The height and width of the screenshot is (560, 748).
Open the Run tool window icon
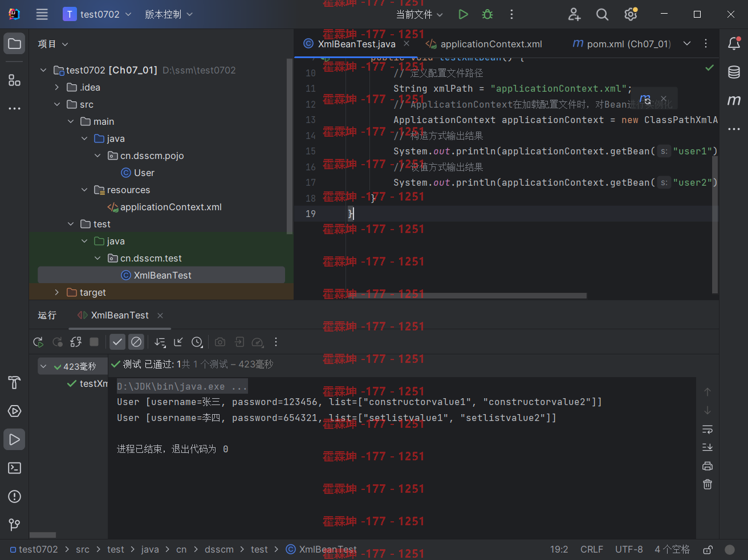click(15, 440)
